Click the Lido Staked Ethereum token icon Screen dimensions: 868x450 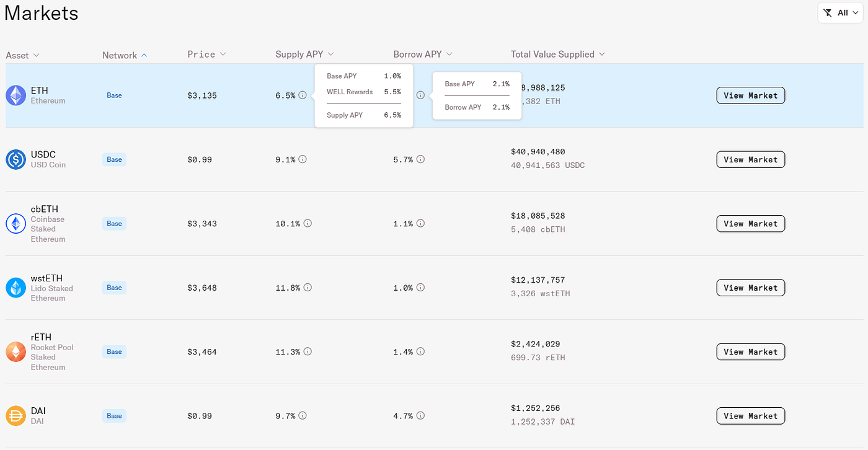click(15, 287)
